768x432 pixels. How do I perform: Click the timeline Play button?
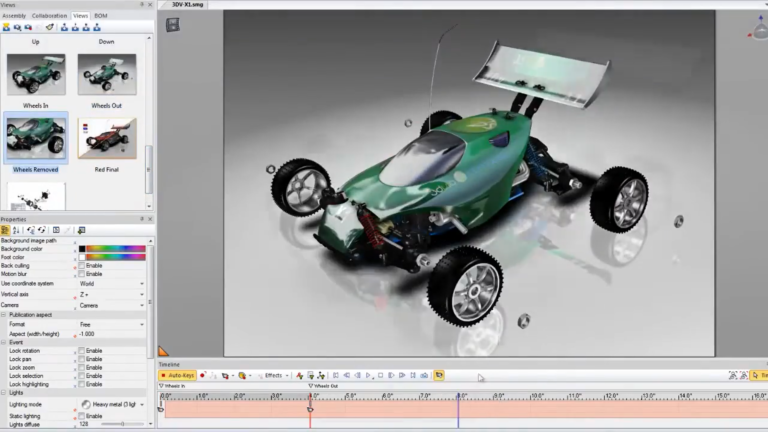point(368,376)
